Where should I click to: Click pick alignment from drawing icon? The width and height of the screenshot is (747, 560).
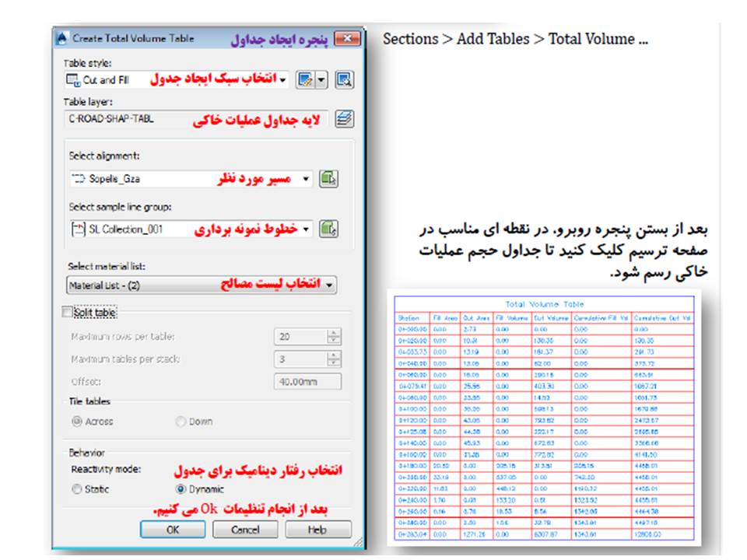pyautogui.click(x=330, y=180)
